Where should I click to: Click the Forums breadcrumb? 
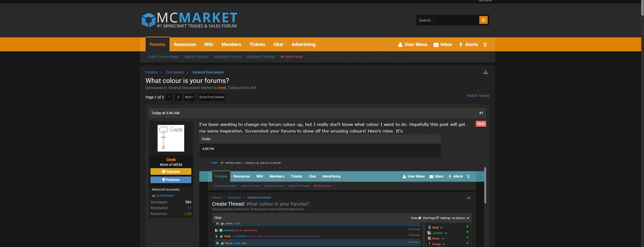coord(152,72)
